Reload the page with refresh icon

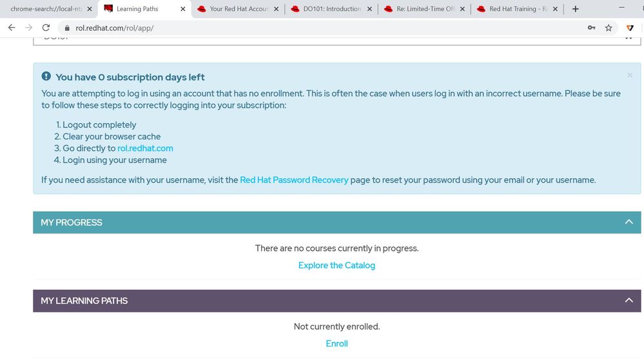point(46,28)
